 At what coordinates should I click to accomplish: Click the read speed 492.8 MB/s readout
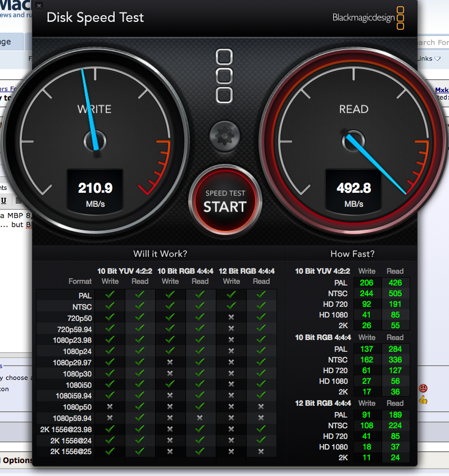(x=353, y=192)
